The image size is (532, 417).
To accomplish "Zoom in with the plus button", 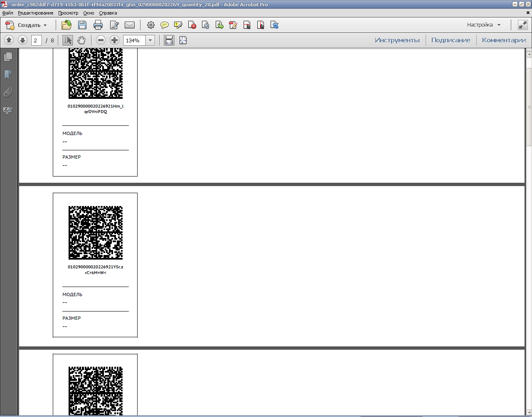I will coord(114,40).
